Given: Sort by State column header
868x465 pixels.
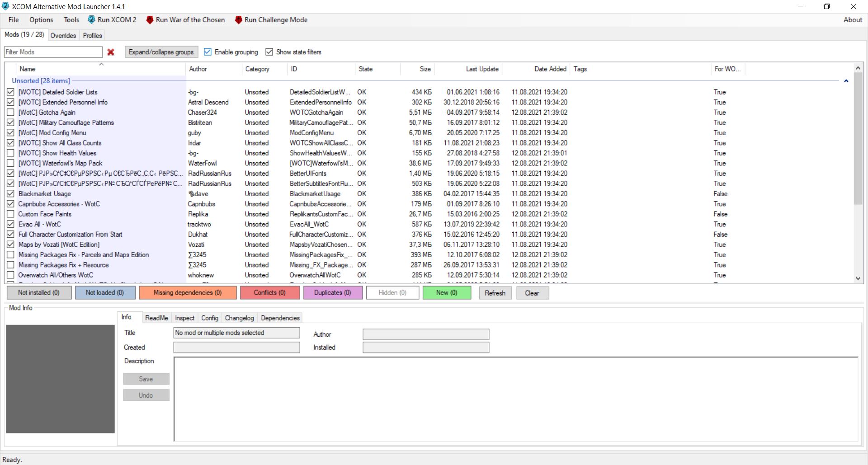Looking at the screenshot, I should tap(377, 69).
